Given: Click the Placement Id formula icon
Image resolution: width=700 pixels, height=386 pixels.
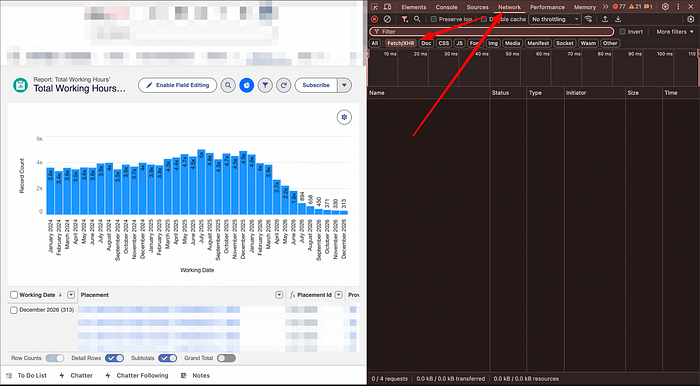Looking at the screenshot, I should point(292,295).
